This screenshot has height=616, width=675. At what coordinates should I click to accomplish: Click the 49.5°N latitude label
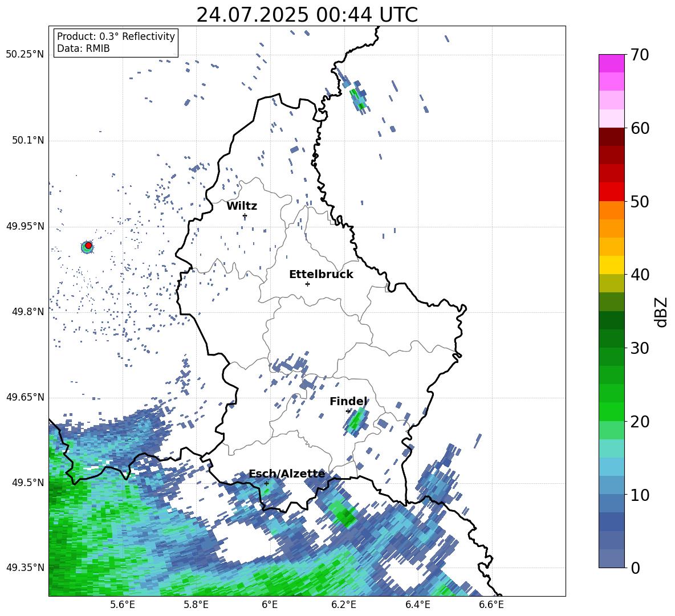[28, 483]
